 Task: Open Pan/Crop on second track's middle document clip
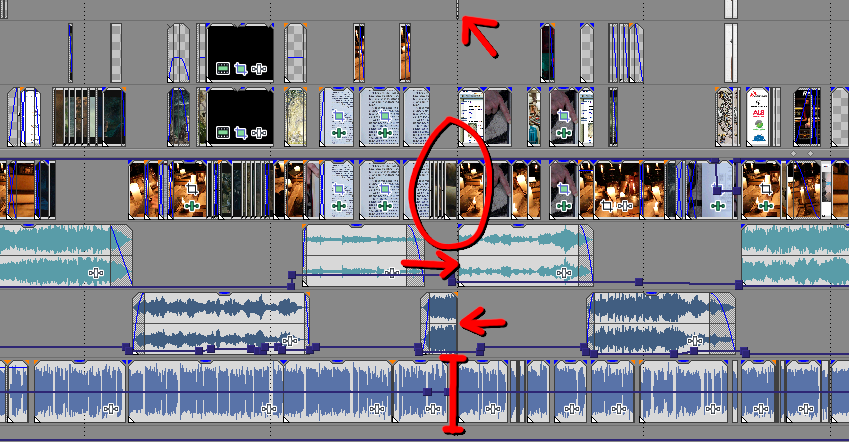(x=385, y=116)
